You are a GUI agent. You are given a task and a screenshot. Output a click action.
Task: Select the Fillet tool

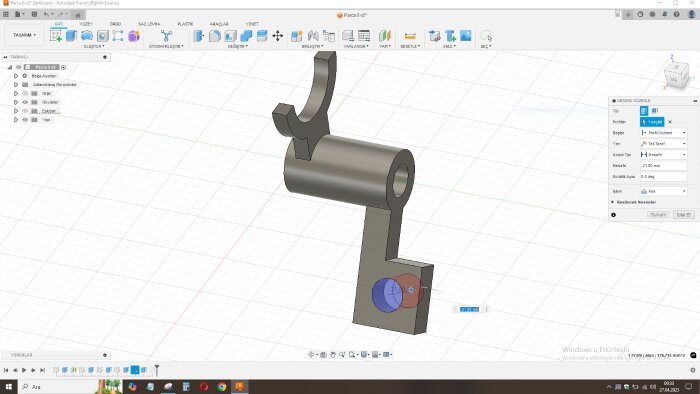[215, 36]
